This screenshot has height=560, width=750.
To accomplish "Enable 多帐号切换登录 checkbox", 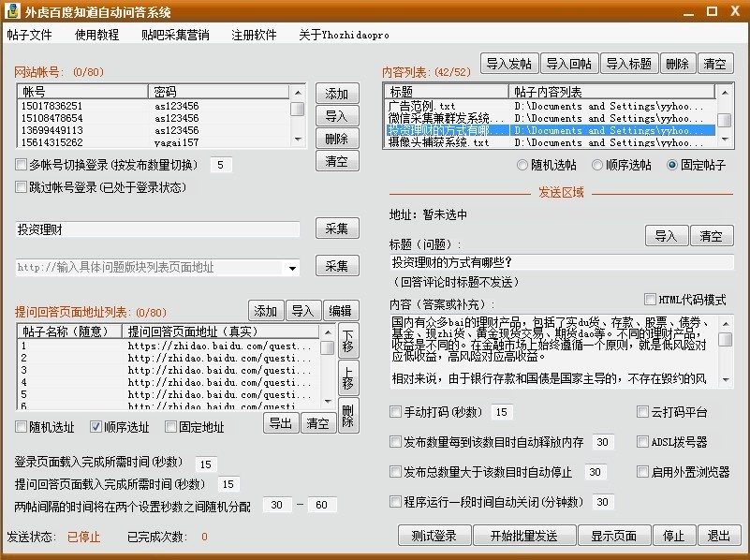I will click(x=21, y=165).
